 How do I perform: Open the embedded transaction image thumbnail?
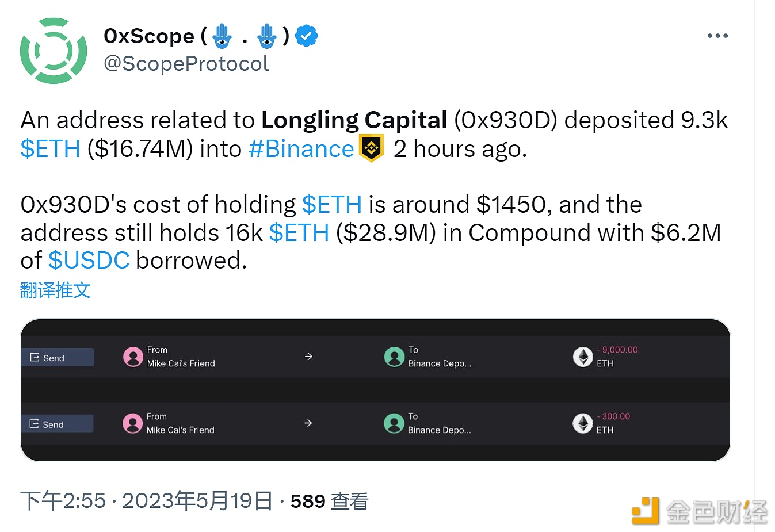375,390
